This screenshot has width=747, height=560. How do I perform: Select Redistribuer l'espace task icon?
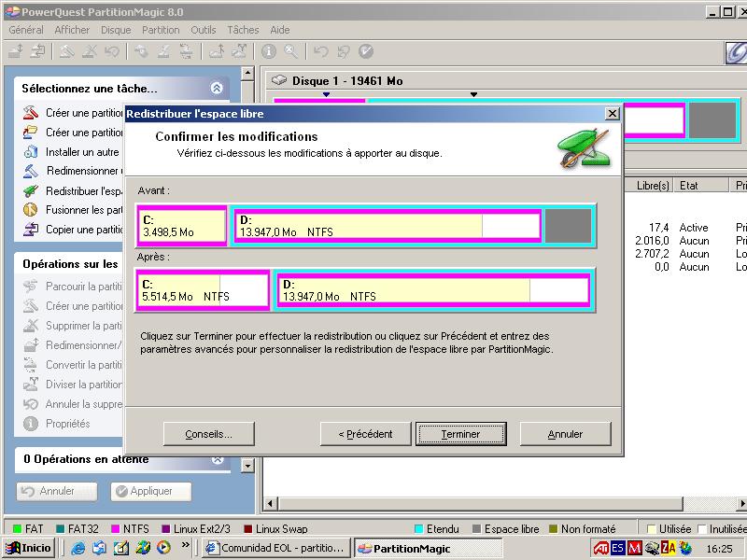[x=30, y=191]
